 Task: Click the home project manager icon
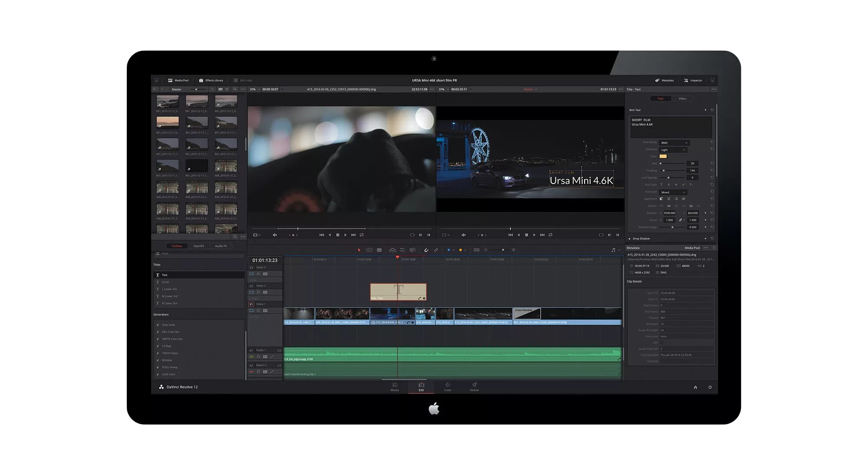(695, 387)
